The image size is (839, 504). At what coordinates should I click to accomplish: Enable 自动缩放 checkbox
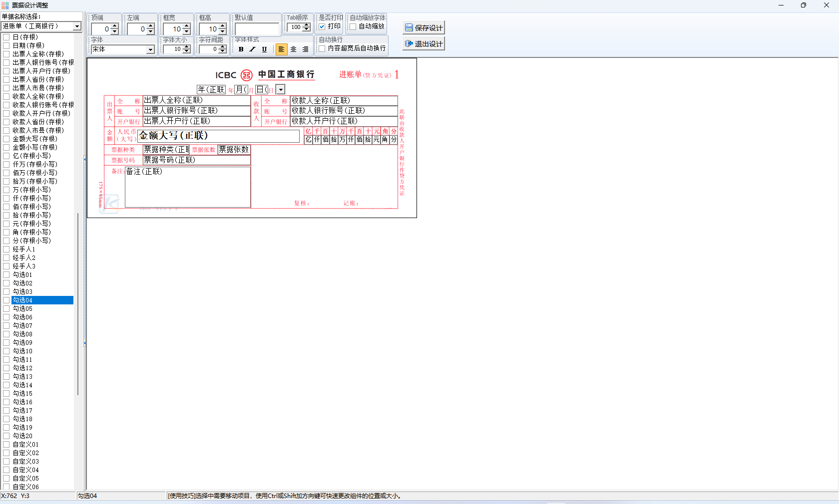pos(353,26)
